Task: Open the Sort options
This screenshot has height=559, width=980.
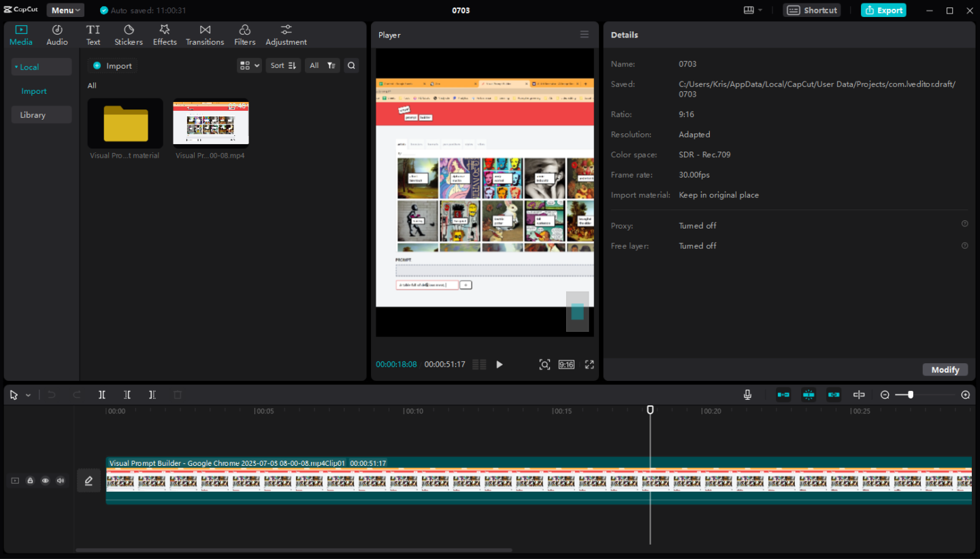Action: pyautogui.click(x=282, y=65)
